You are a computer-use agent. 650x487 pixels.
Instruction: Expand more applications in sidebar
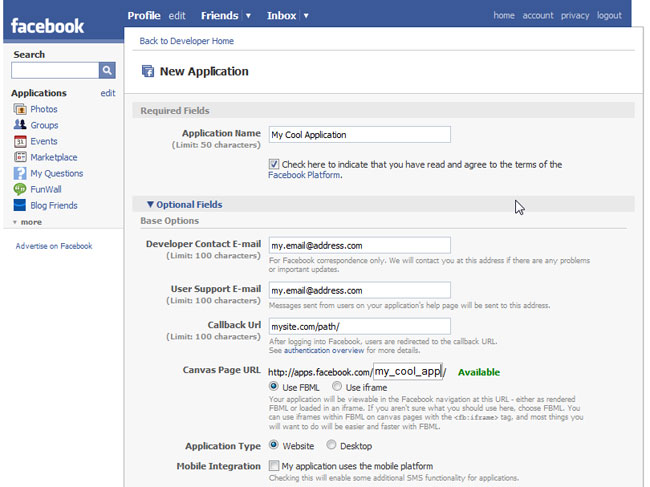click(27, 222)
